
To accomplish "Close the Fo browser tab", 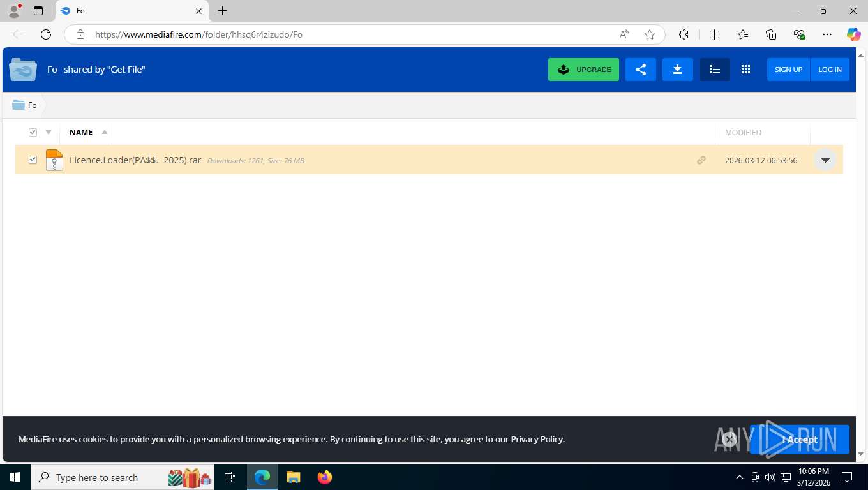I will tap(198, 11).
